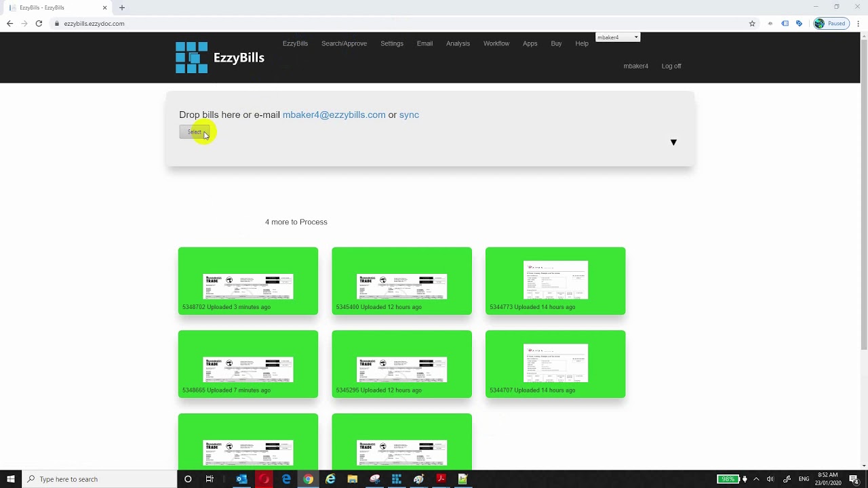The height and width of the screenshot is (488, 868).
Task: Reload the EzzyBills page
Action: click(39, 23)
